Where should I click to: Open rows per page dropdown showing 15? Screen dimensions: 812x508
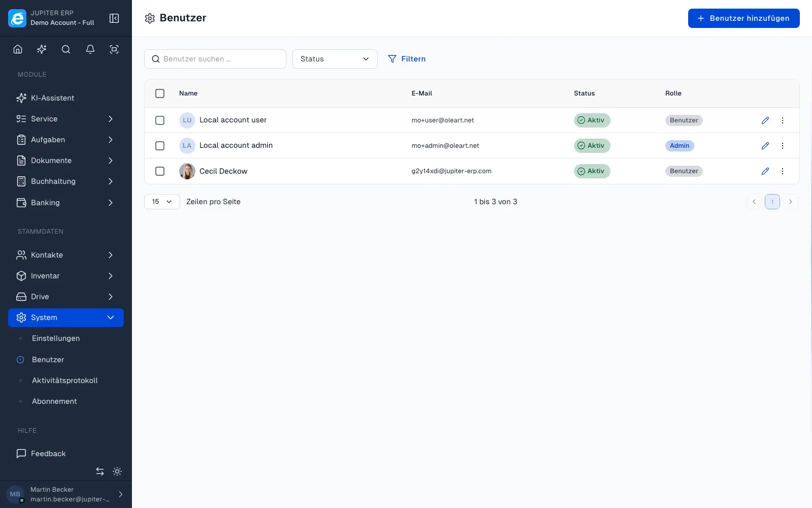162,202
